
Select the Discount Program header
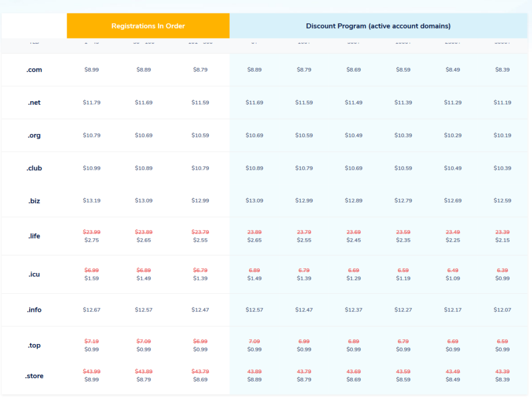(378, 26)
